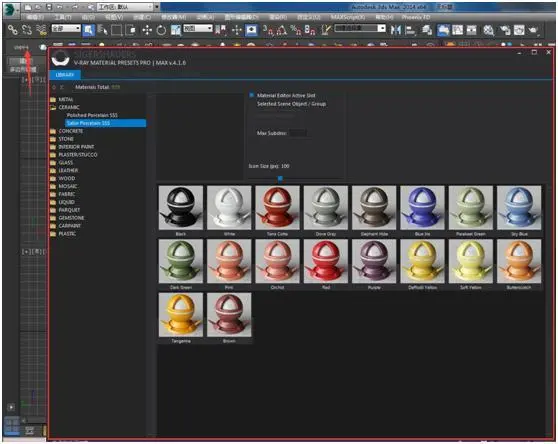Open the Schematic View icon

472,30
